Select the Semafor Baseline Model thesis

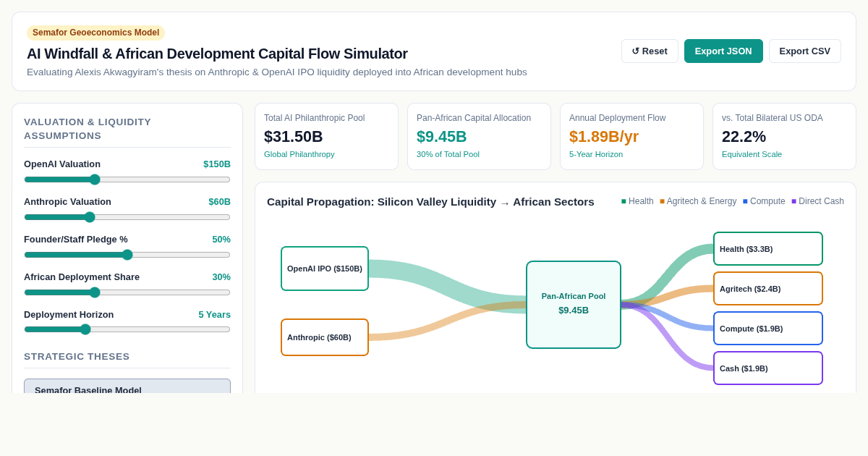[x=127, y=387]
